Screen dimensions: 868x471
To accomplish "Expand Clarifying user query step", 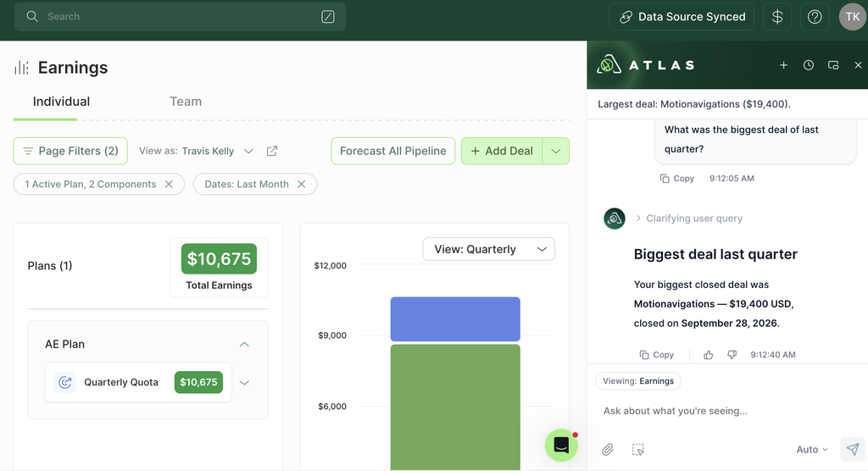I will coord(688,218).
